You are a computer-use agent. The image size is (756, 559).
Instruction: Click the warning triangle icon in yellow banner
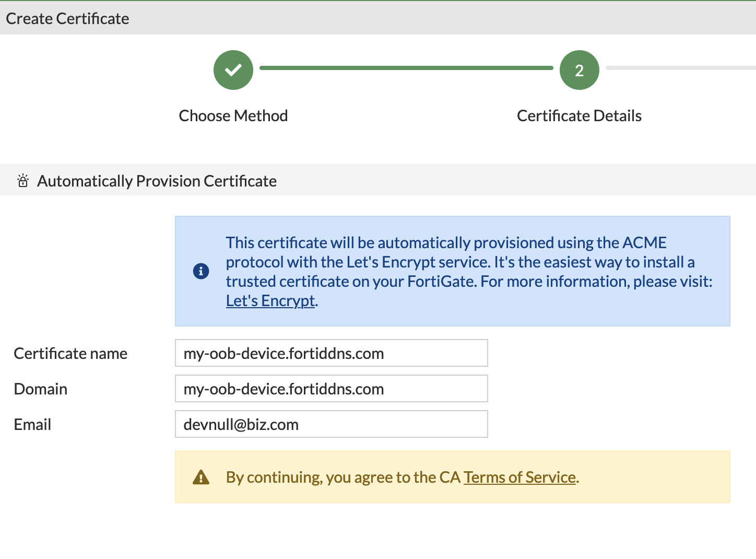(x=201, y=477)
